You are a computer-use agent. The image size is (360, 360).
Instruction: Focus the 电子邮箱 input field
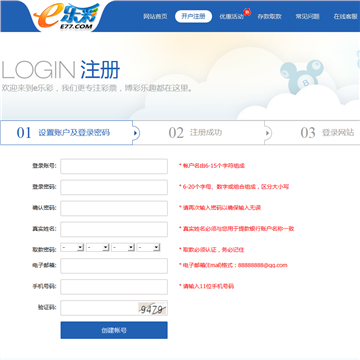tap(114, 266)
